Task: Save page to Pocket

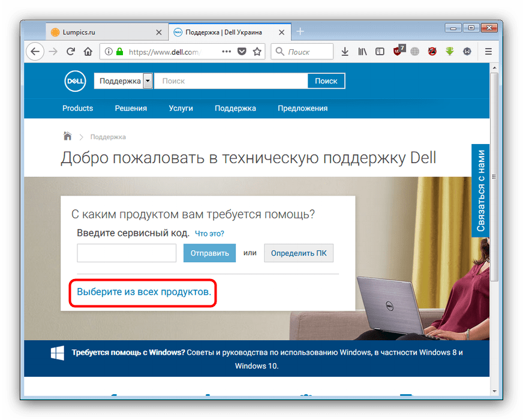Action: 242,52
